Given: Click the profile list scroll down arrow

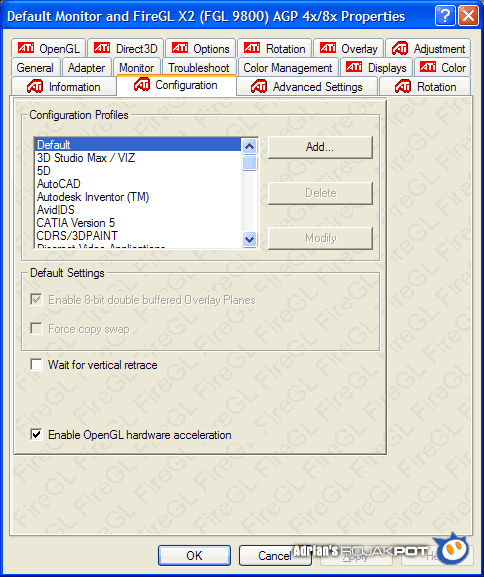Looking at the screenshot, I should [x=250, y=240].
